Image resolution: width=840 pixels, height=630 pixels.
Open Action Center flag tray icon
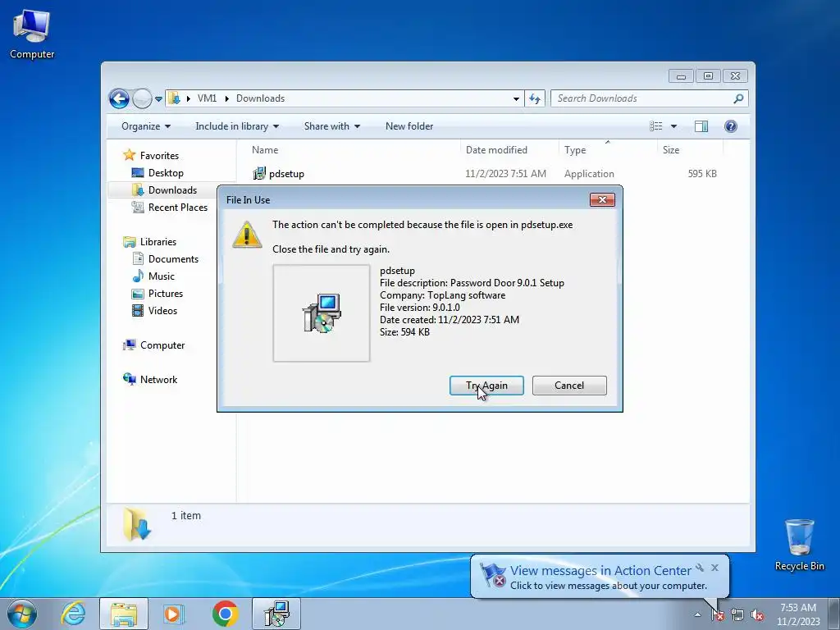[x=718, y=614]
